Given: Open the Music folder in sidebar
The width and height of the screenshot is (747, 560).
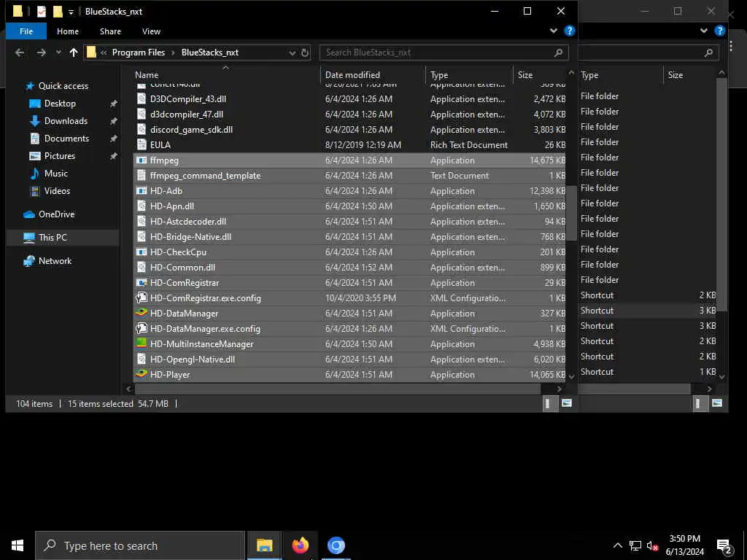Looking at the screenshot, I should pyautogui.click(x=55, y=174).
